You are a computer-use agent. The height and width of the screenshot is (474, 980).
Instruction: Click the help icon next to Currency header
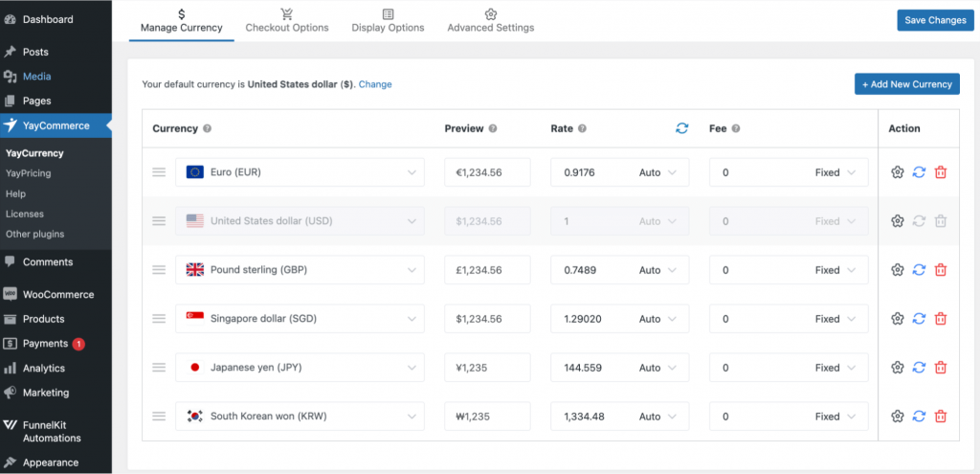[x=208, y=129]
